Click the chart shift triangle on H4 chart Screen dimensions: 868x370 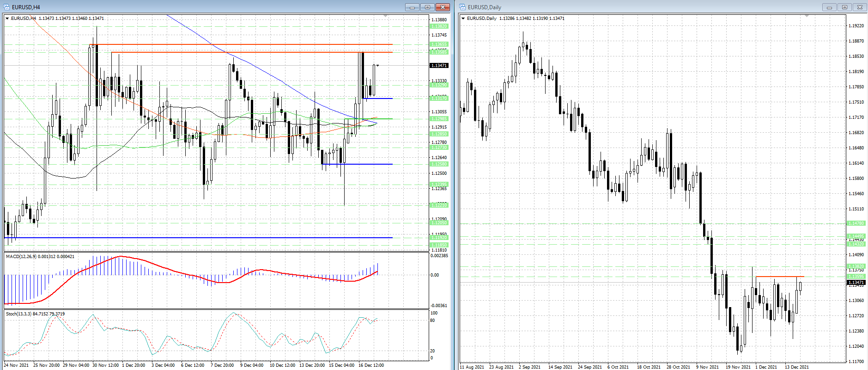click(x=385, y=16)
